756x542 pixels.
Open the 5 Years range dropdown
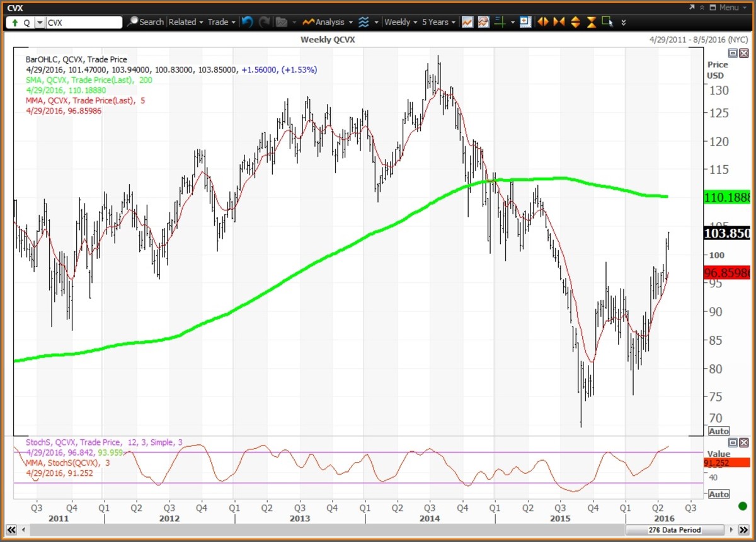[437, 22]
